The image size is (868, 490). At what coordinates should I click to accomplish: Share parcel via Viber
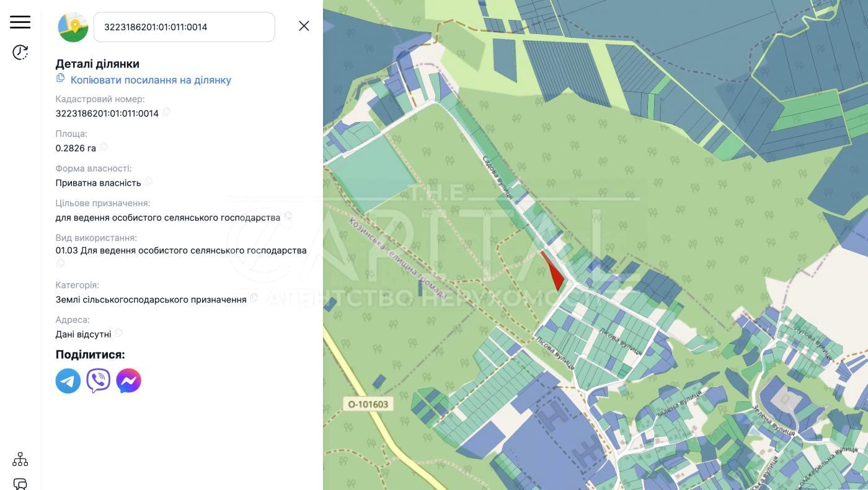pyautogui.click(x=99, y=381)
